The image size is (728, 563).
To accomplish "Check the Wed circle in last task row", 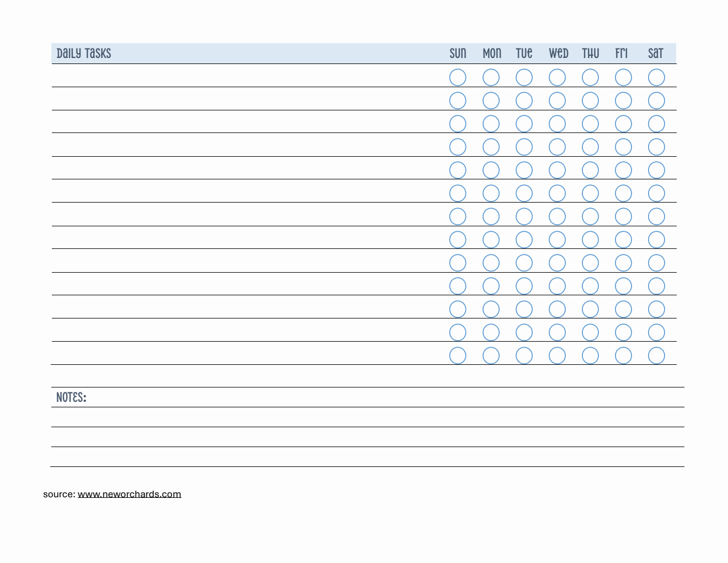I will [557, 355].
